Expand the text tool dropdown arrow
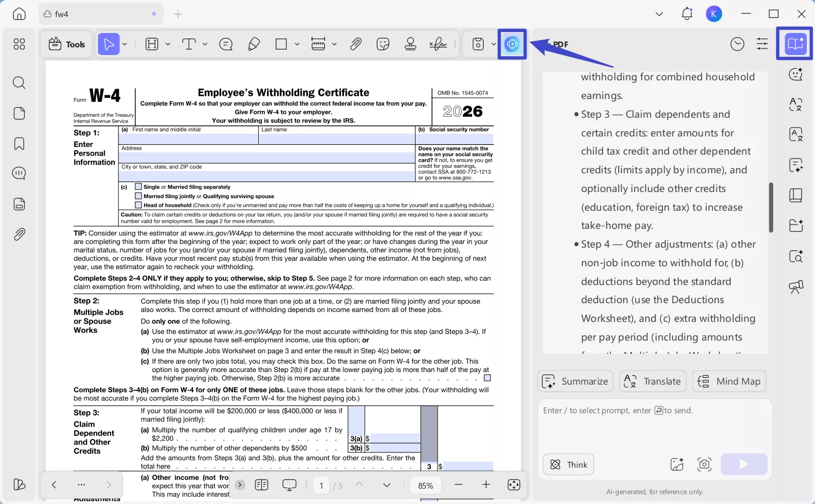This screenshot has width=815, height=504. tap(205, 44)
